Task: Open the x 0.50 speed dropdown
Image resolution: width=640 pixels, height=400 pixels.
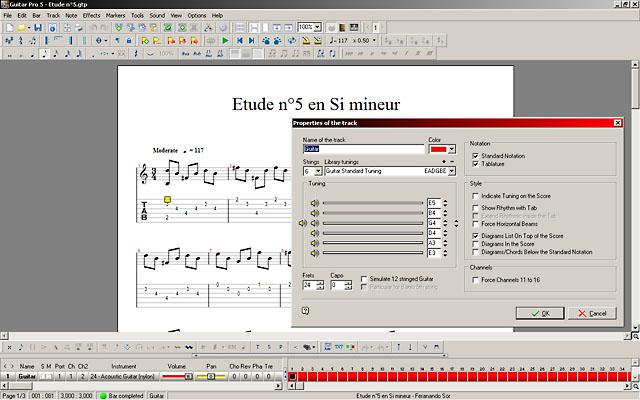Action: tap(374, 40)
